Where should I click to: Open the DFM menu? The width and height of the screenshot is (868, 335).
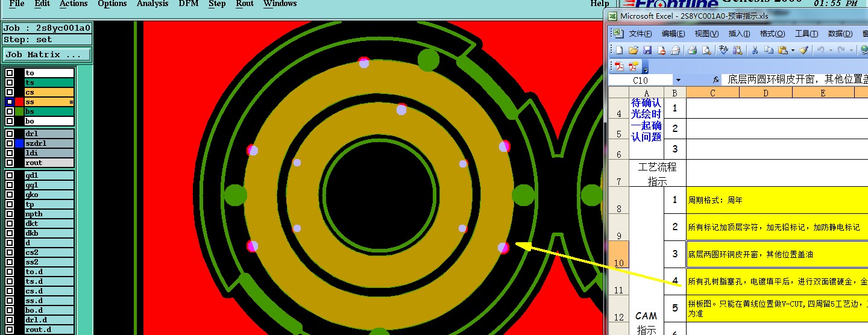point(189,4)
